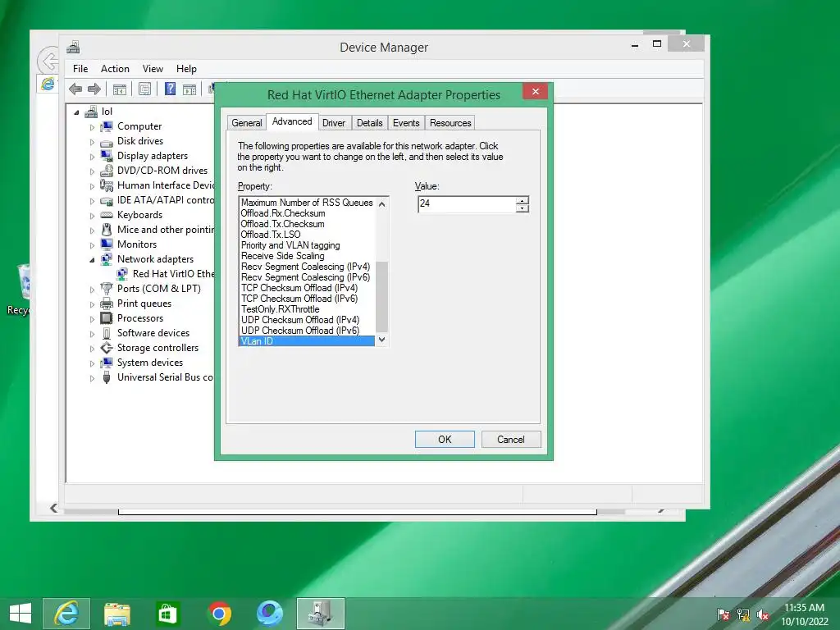
Task: Collapse the Network adapters tree node
Action: (x=92, y=260)
